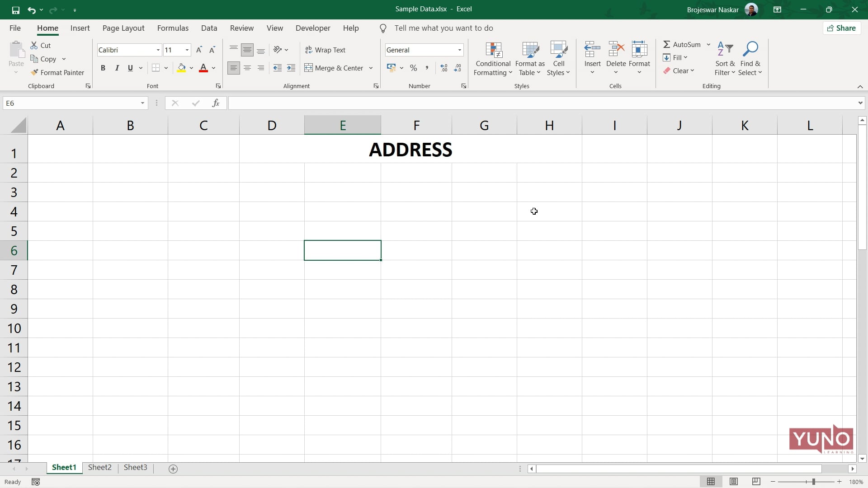Screen dimensions: 868x488
Task: Toggle Align Right
Action: (x=260, y=68)
